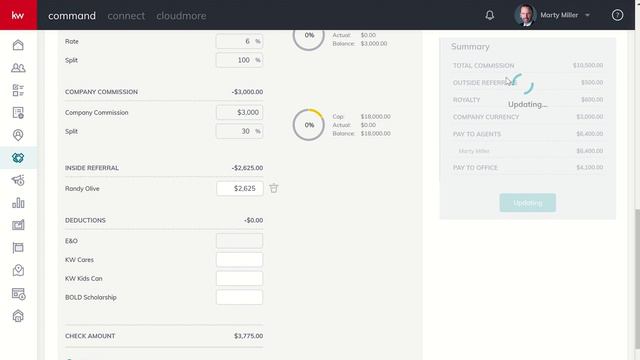Delete Randy Olive referral with trash icon

tap(273, 188)
